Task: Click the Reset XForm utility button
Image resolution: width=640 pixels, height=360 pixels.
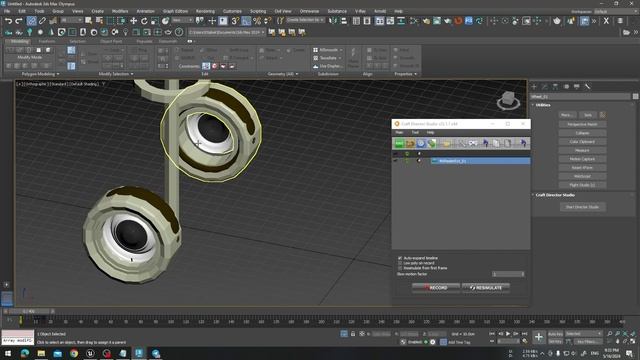Action: tap(582, 168)
